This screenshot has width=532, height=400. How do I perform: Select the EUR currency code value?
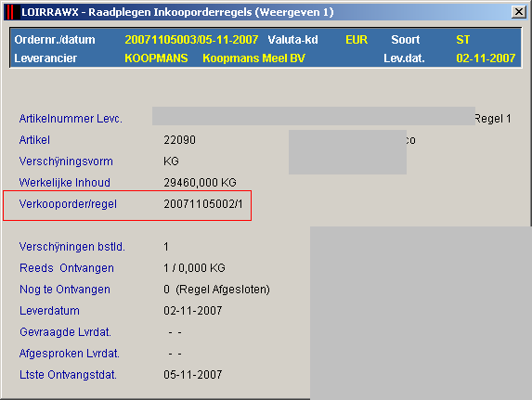pos(357,40)
